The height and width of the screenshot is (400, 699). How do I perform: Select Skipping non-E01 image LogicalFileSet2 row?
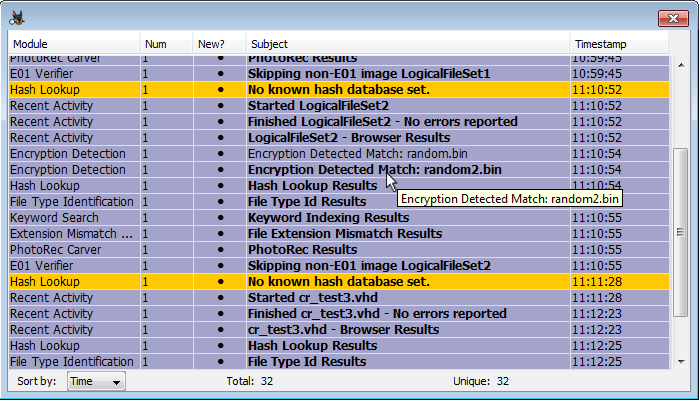coord(369,266)
